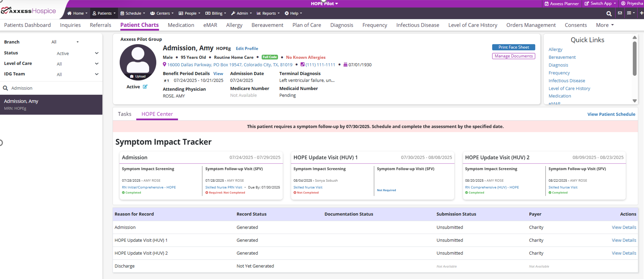The width and height of the screenshot is (644, 279).
Task: Open the Centers menu
Action: coord(162,13)
